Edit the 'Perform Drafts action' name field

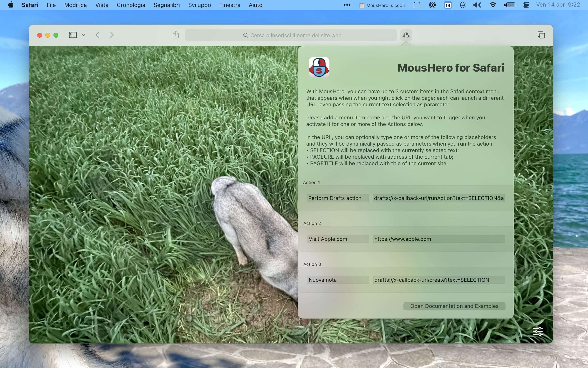[x=338, y=198]
